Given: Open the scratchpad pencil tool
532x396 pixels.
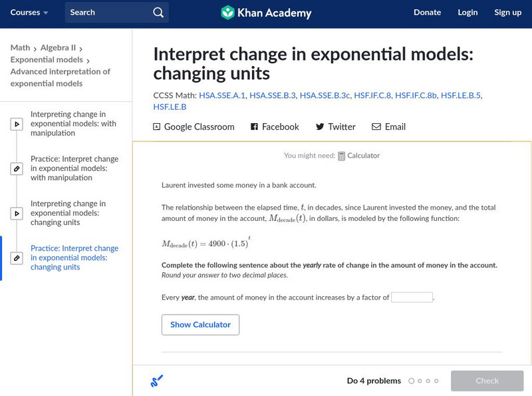Looking at the screenshot, I should tap(157, 381).
